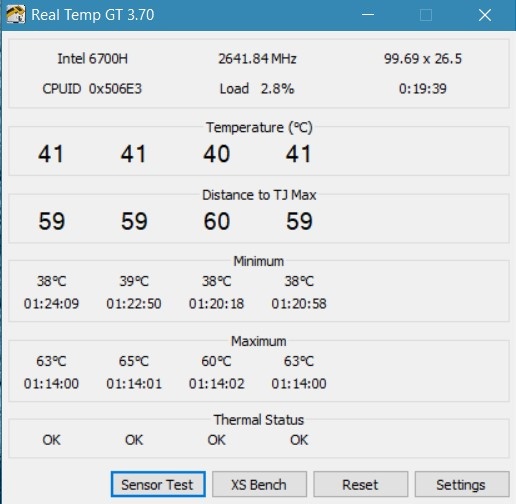The width and height of the screenshot is (516, 504).
Task: Click the Real Temp GT 3.70 title text
Action: pyautogui.click(x=93, y=15)
